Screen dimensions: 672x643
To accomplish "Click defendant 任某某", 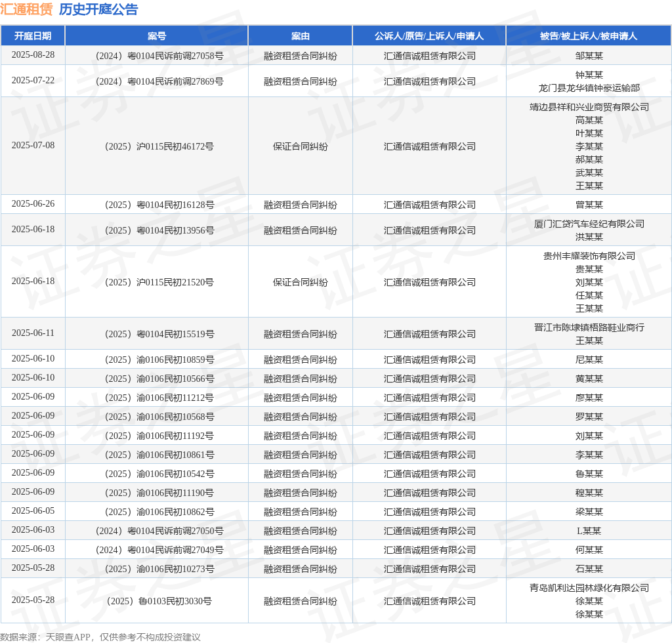I will click(589, 295).
